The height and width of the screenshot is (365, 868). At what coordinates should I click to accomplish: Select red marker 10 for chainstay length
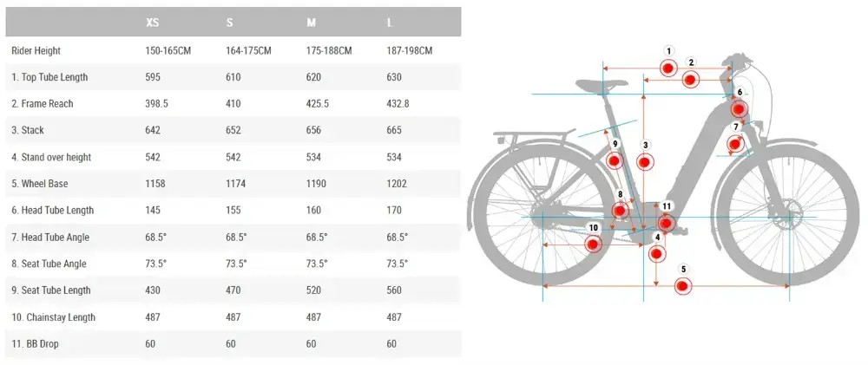click(x=593, y=244)
